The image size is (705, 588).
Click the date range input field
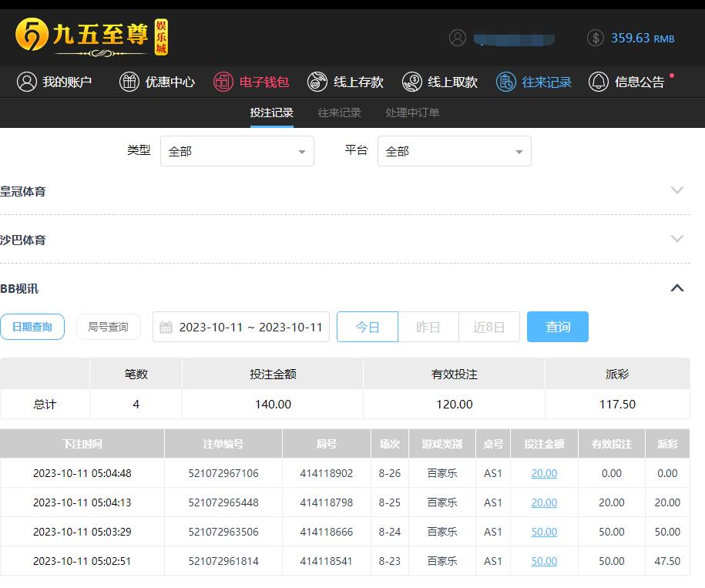[x=241, y=327]
